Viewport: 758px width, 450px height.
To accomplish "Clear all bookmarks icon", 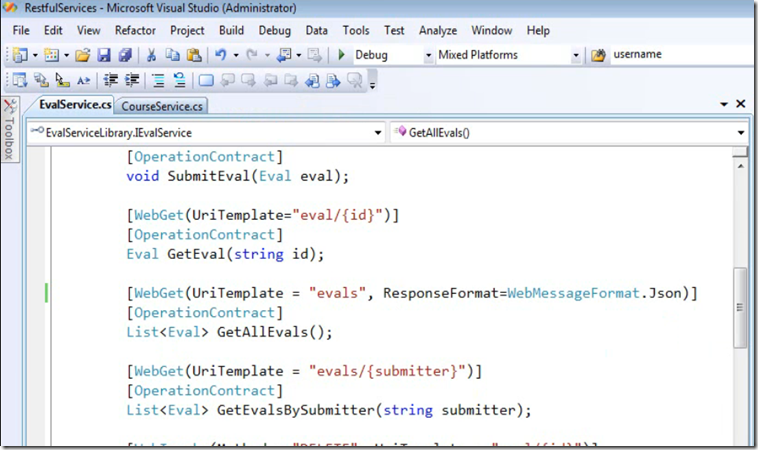I will (355, 80).
